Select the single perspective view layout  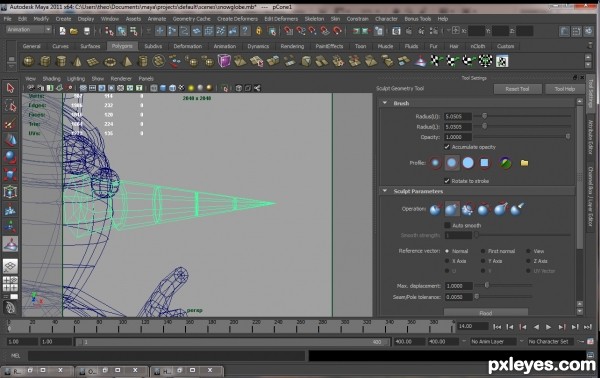click(10, 266)
